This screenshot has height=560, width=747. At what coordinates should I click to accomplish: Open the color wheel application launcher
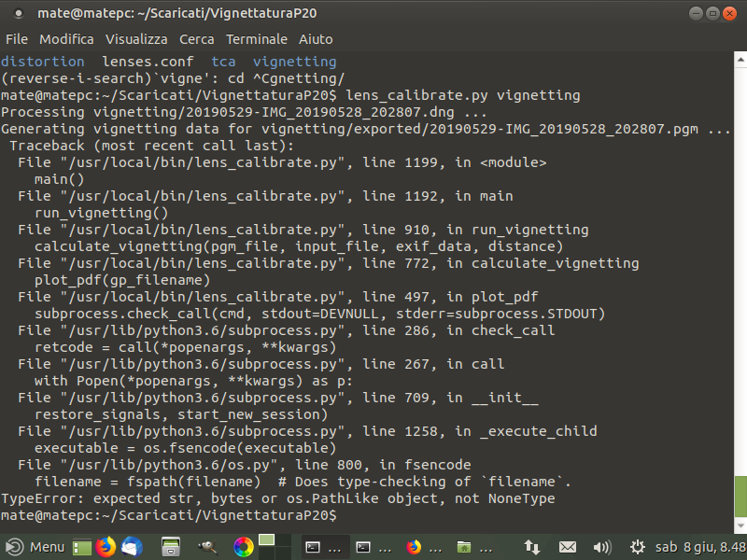point(243,547)
